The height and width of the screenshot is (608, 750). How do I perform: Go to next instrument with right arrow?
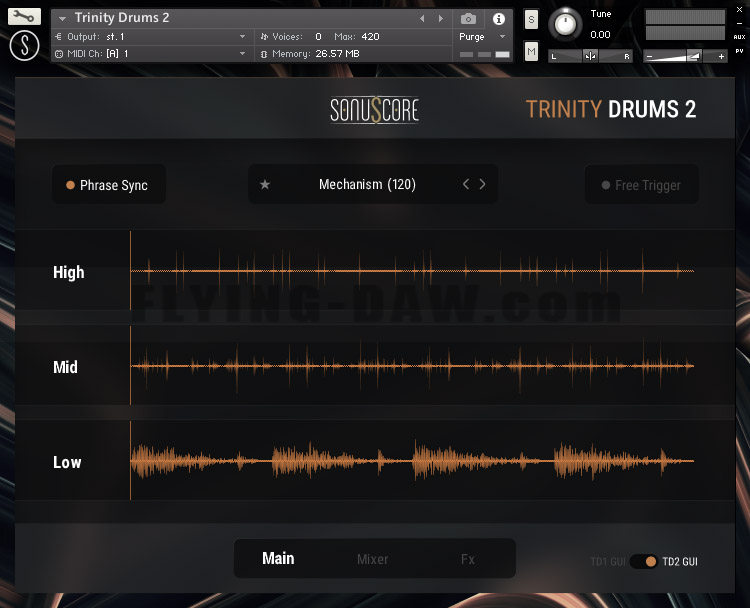point(441,19)
